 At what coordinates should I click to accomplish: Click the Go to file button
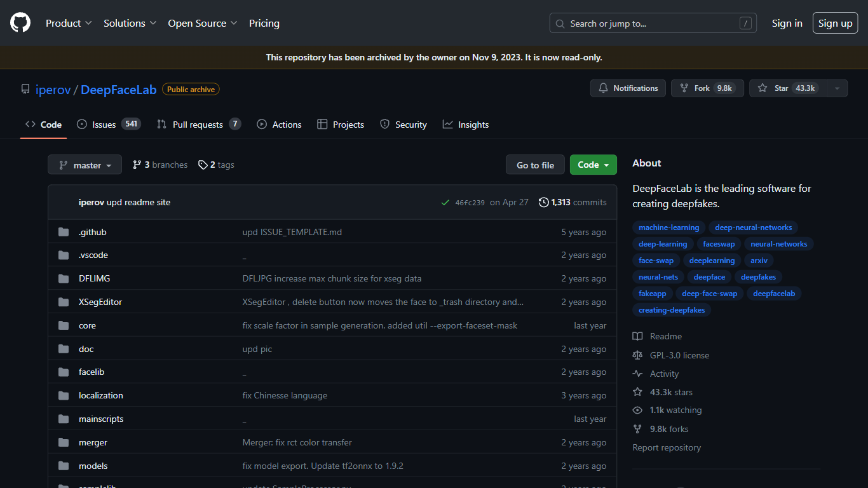(x=535, y=165)
